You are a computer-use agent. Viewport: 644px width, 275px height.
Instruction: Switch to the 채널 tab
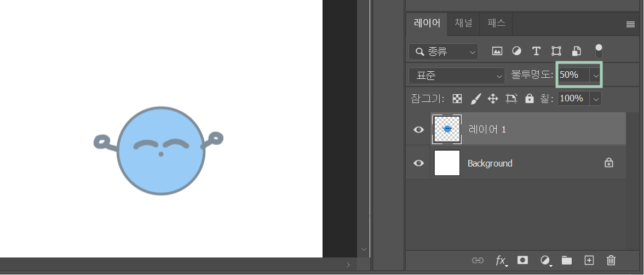(464, 24)
